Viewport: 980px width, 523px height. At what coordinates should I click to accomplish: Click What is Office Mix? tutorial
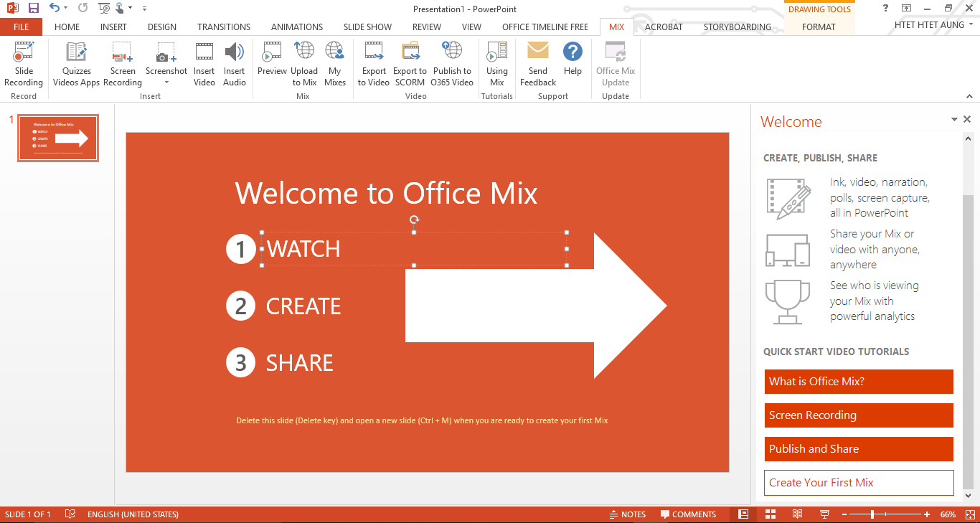(859, 382)
